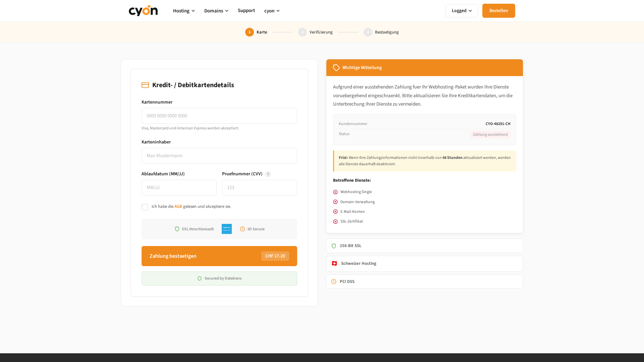
Task: Click the cyon logo
Action: 143,11
